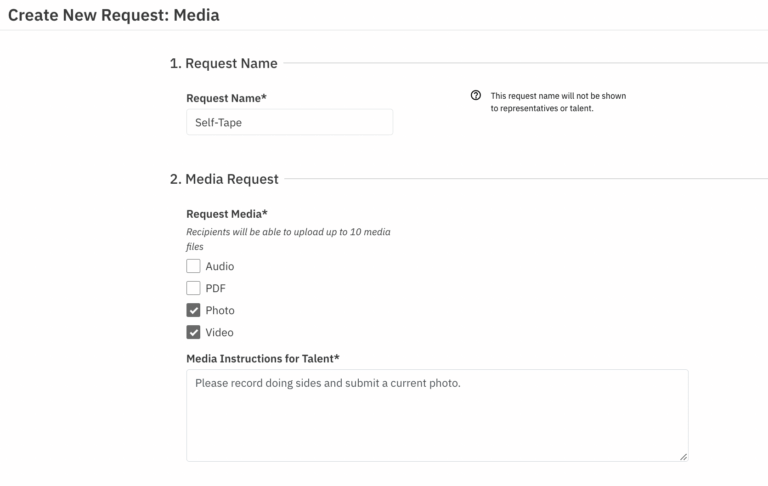Screen dimensions: 768x486
Task: Click the italic 10 media files note
Action: point(288,239)
